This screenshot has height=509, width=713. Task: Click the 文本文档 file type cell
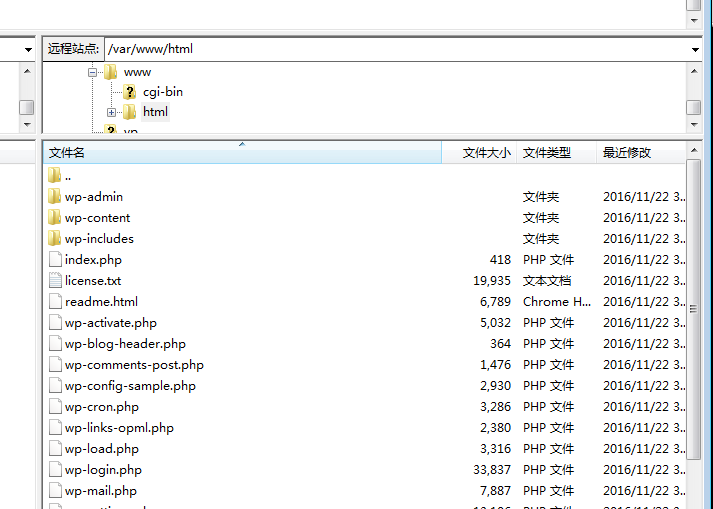coord(547,281)
